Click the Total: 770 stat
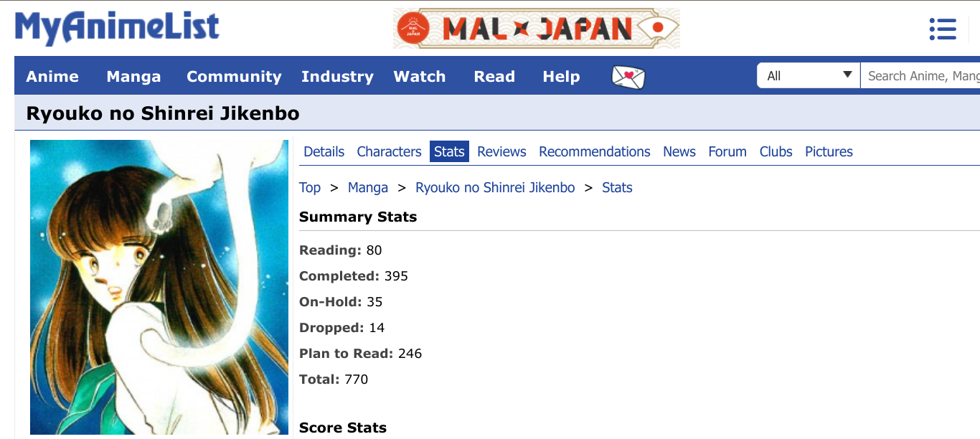Screen dimensions: 980x439 pos(334,379)
